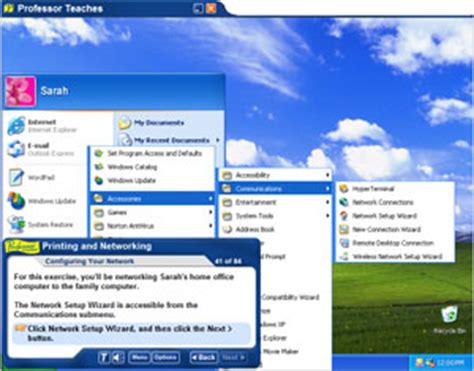Viewport: 474px width, 371px height.
Task: Expand the System Tools submenu
Action: (x=275, y=216)
